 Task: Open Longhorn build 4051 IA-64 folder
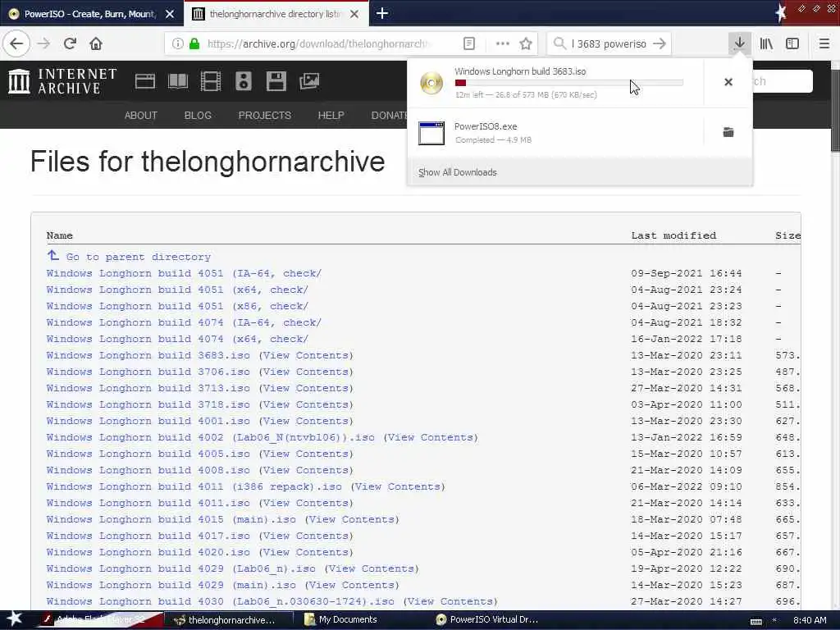(x=184, y=273)
